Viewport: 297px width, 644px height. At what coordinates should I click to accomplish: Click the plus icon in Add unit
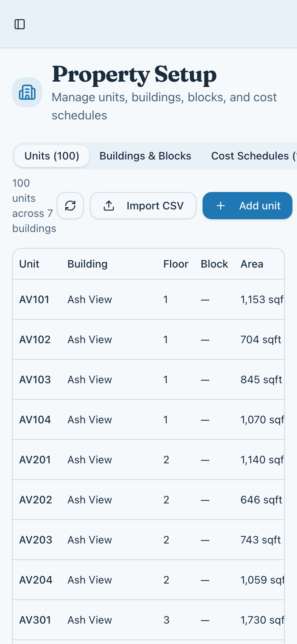tap(221, 206)
